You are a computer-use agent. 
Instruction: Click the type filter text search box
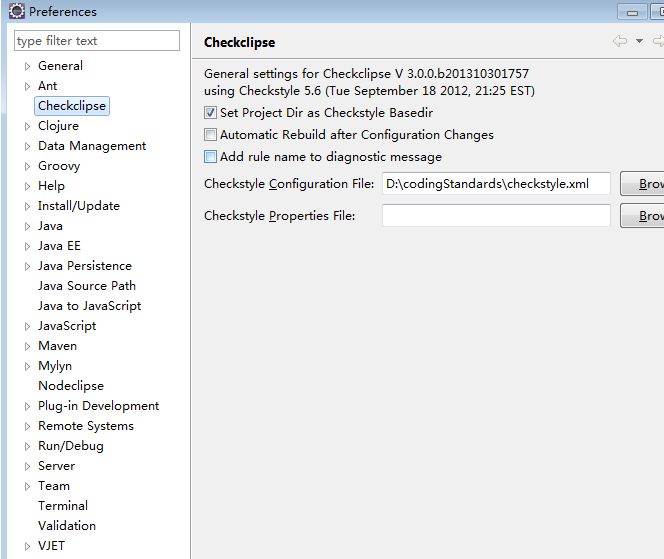point(97,41)
